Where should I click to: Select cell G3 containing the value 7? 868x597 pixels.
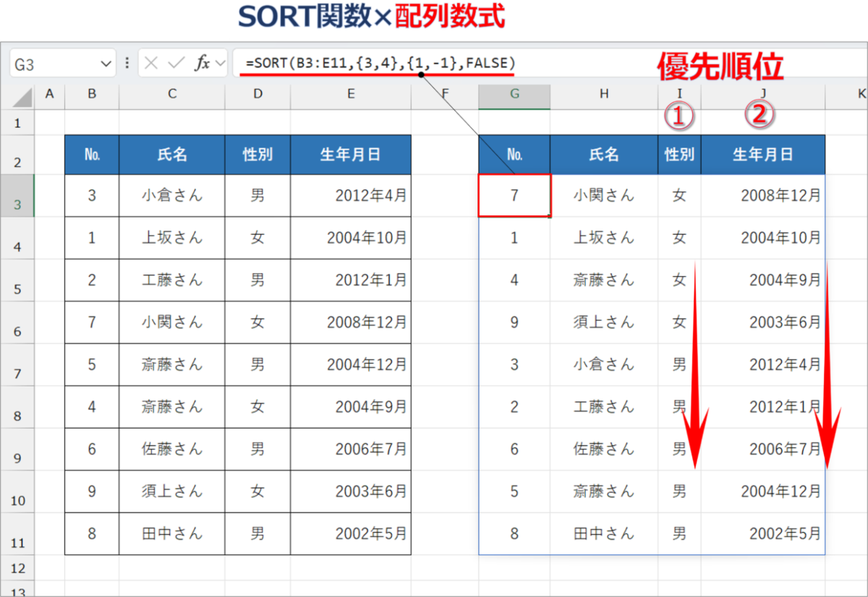click(514, 196)
